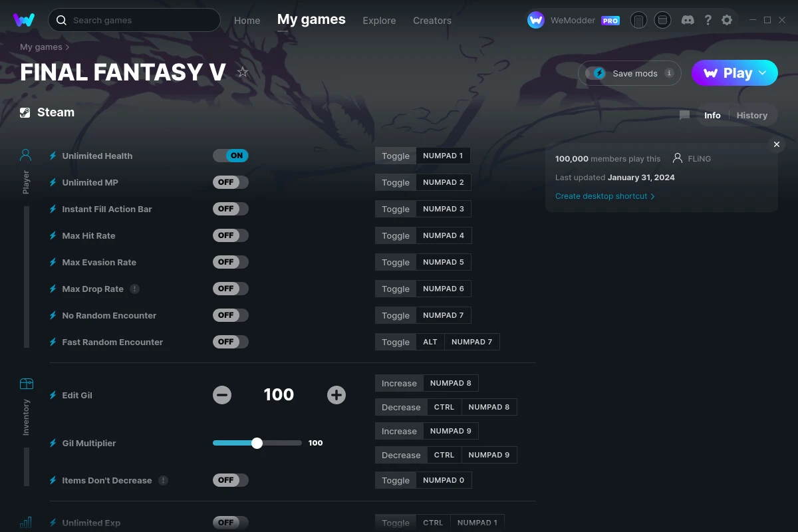
Task: Open the Creators tab
Action: (432, 21)
